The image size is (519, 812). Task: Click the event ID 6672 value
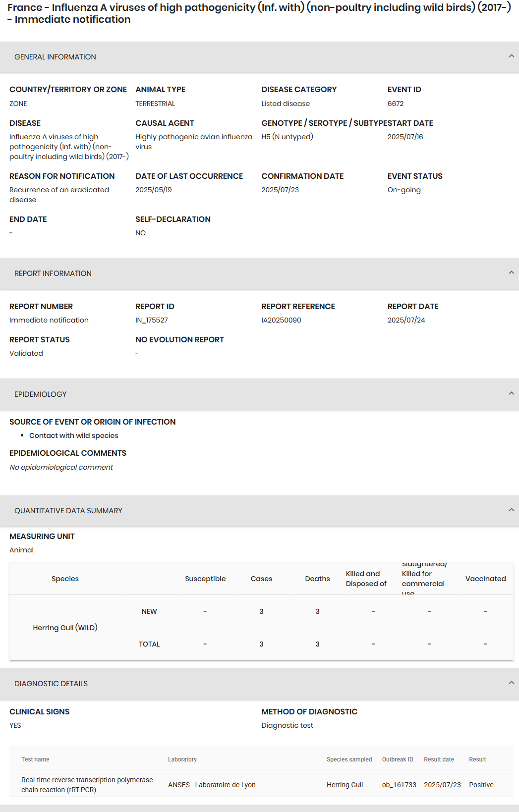click(x=396, y=104)
